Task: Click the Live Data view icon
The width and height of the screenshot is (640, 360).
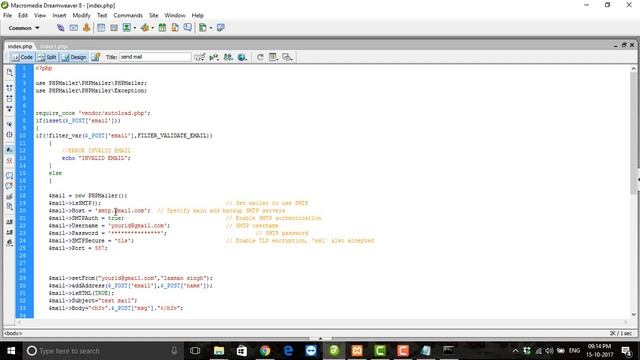Action: pos(96,57)
